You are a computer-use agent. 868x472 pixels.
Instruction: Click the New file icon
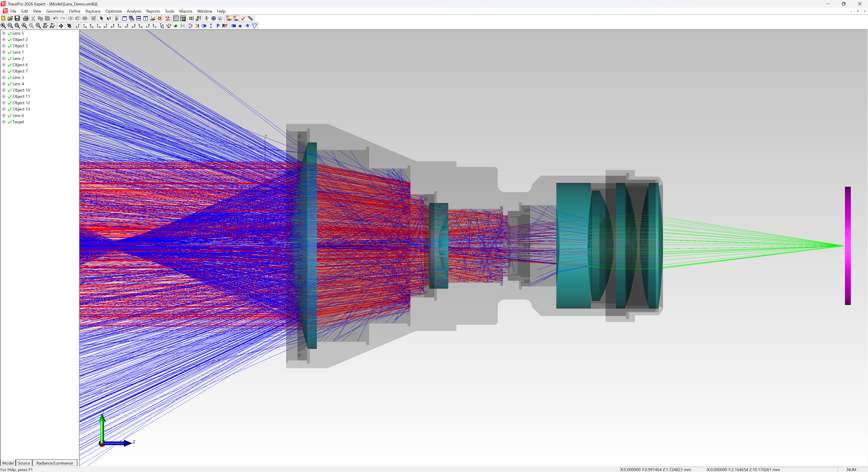(x=3, y=19)
